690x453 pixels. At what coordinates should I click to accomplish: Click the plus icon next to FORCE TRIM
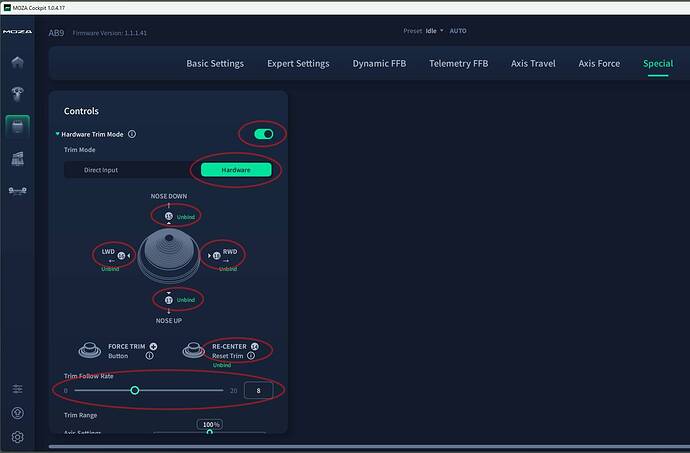click(153, 346)
